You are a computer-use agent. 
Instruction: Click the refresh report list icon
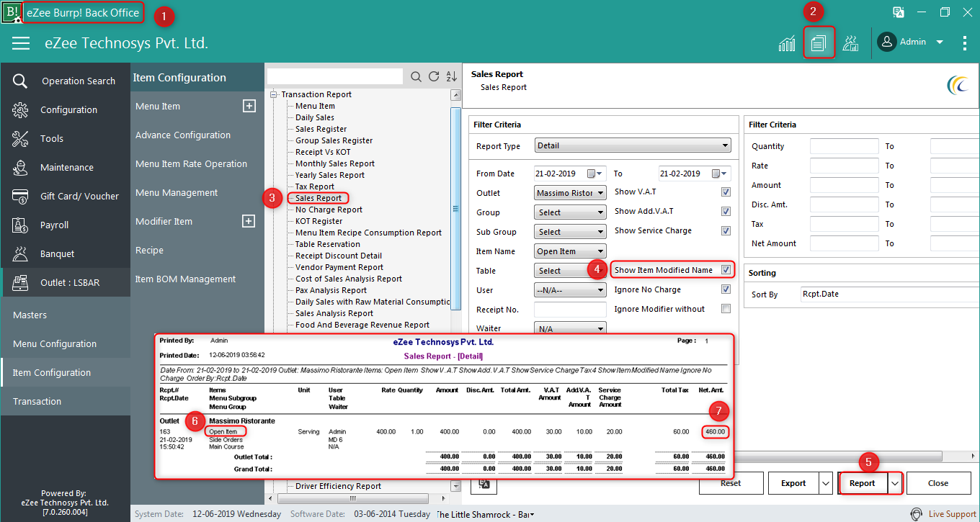pos(434,76)
